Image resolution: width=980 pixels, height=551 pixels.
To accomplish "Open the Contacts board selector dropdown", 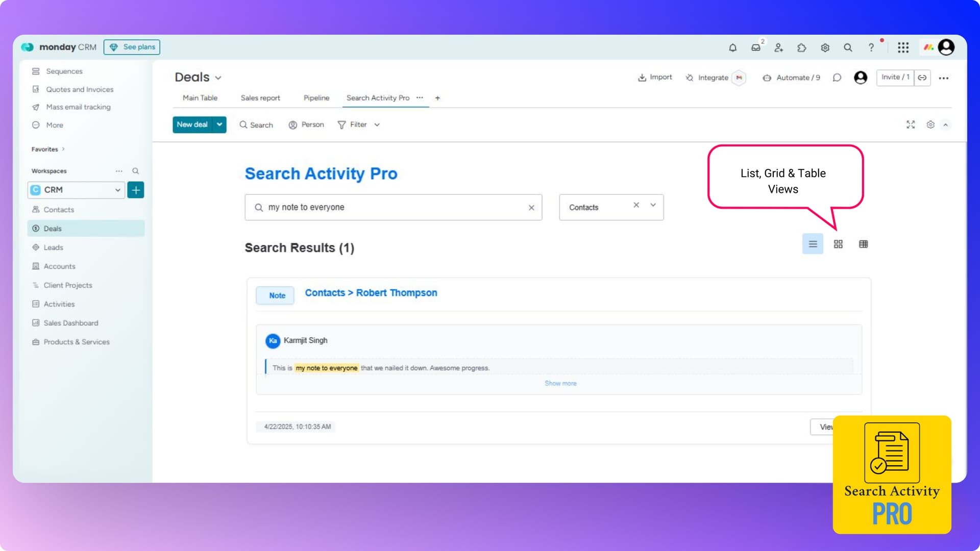I will tap(653, 205).
